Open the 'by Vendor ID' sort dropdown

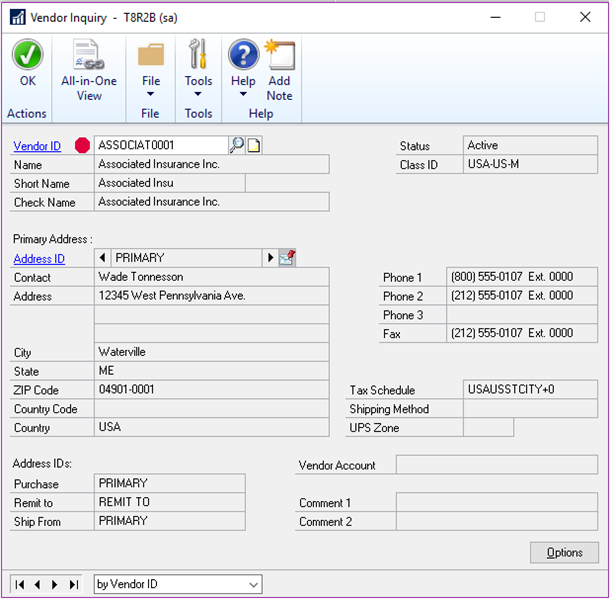click(x=253, y=584)
